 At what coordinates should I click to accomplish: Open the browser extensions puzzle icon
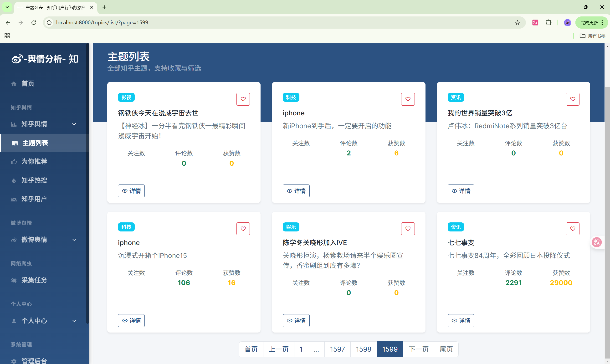[x=548, y=23]
